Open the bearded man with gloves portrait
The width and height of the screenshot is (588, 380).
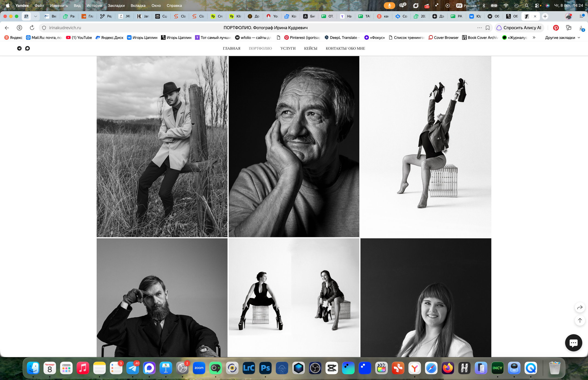pyautogui.click(x=162, y=298)
